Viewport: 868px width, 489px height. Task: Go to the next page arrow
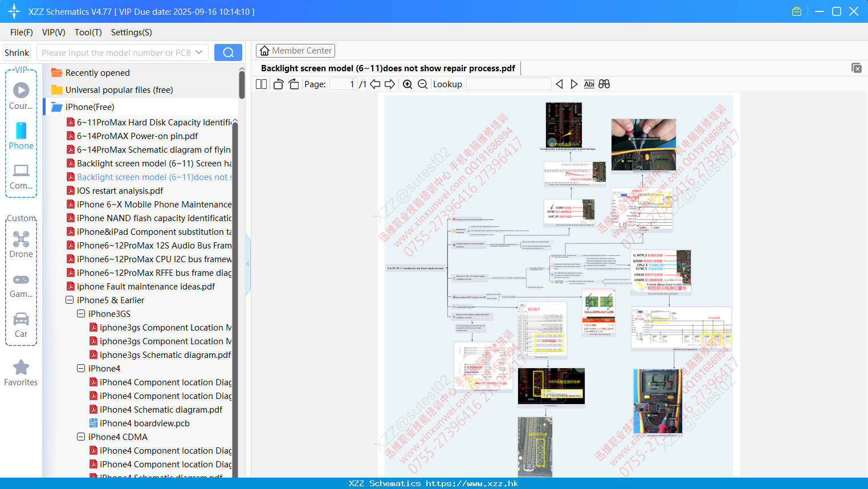tap(390, 84)
